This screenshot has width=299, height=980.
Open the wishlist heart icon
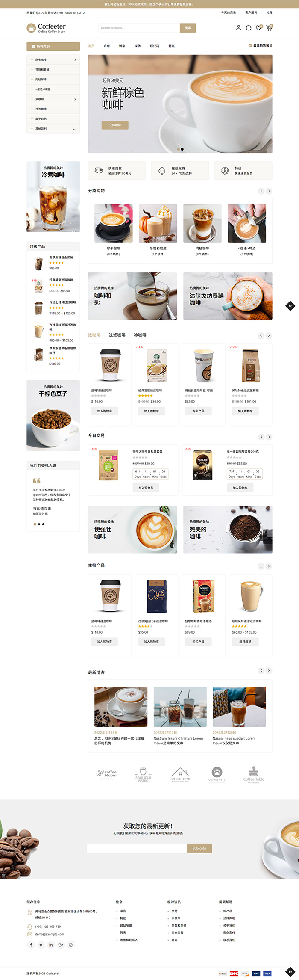pos(258,28)
